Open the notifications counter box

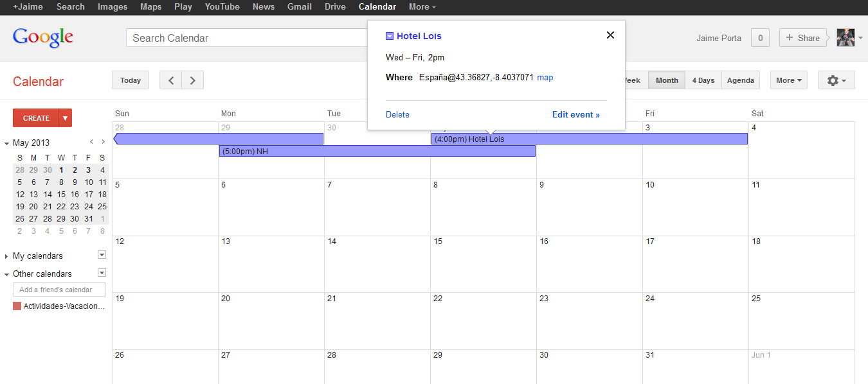760,38
